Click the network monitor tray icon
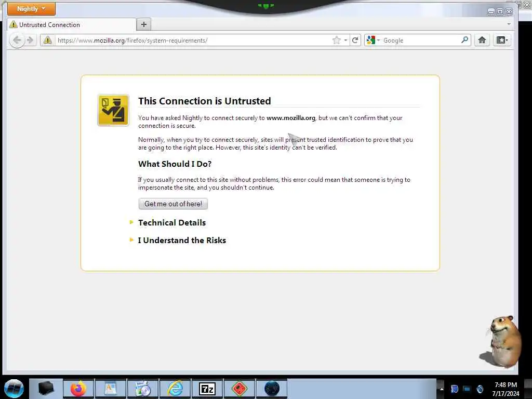532x399 pixels. click(x=467, y=389)
